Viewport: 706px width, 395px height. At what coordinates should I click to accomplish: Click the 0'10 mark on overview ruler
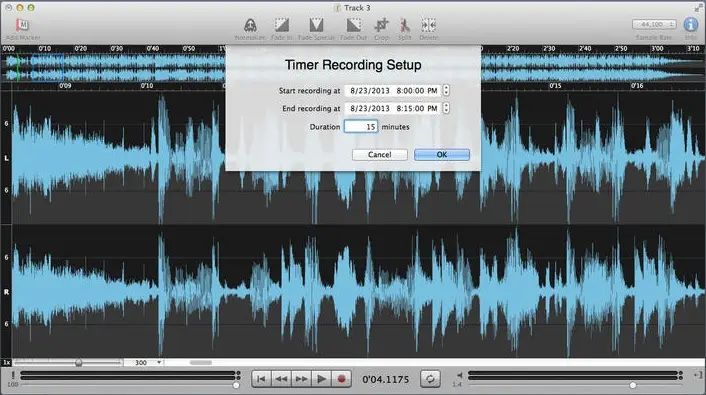click(44, 48)
